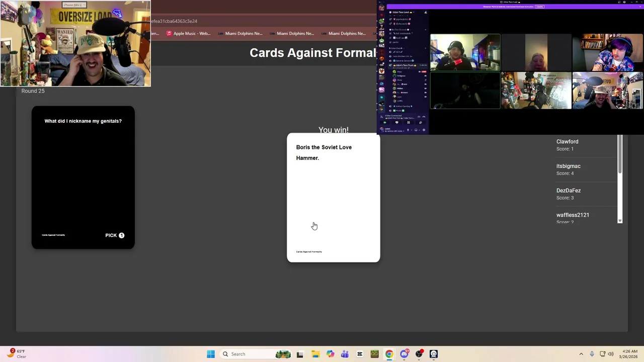Switch to Google Chrome in the taskbar

tap(389, 354)
